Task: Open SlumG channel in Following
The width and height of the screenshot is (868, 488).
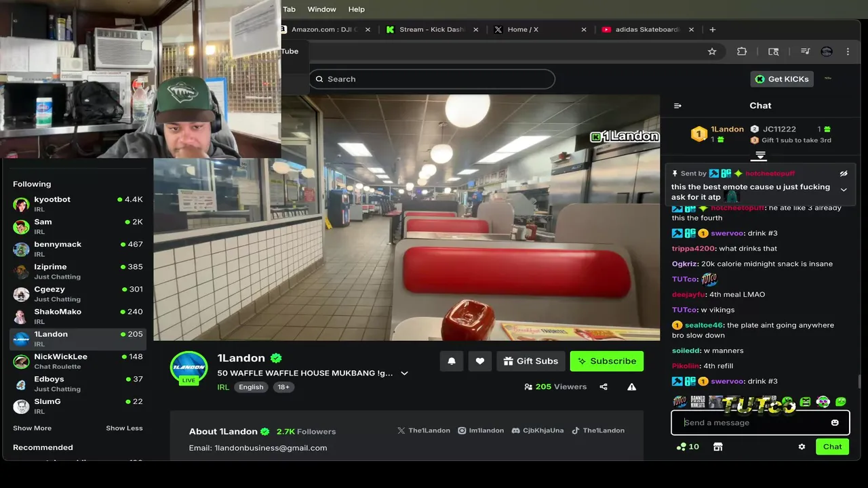Action: (x=78, y=406)
